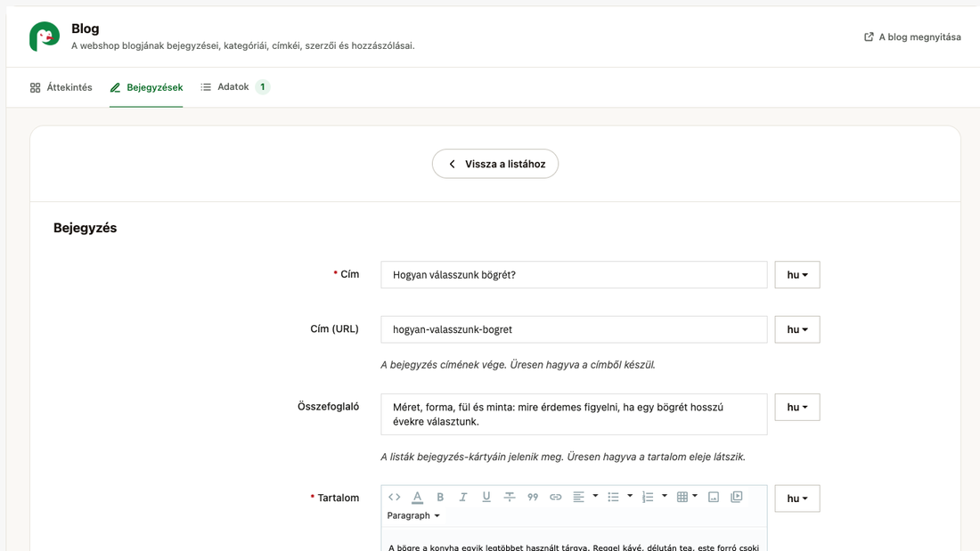
Task: Expand the numbered list style arrow
Action: click(x=665, y=496)
